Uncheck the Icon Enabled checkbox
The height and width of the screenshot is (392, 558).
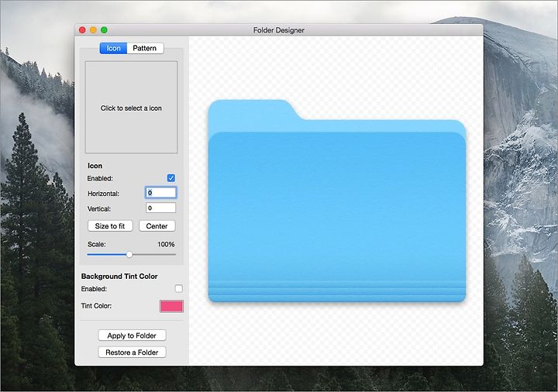click(171, 178)
